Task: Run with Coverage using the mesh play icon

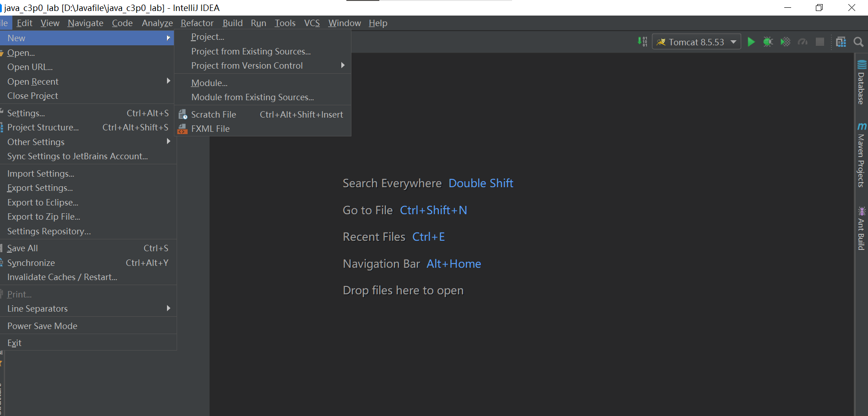Action: [x=785, y=42]
